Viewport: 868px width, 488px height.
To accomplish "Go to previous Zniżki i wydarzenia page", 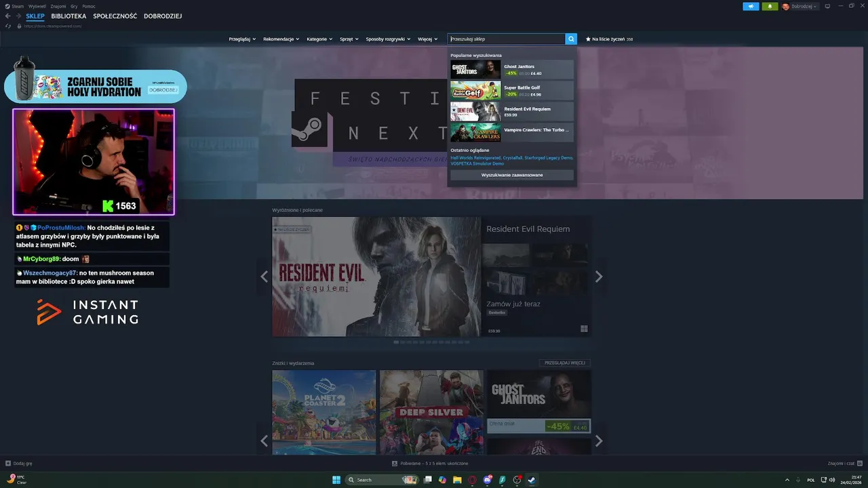I will (264, 441).
